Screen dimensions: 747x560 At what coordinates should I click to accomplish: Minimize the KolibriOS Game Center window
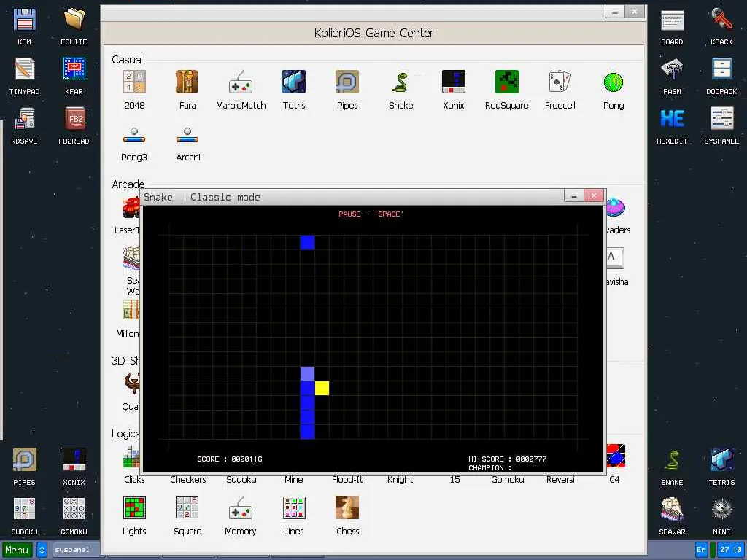point(614,12)
